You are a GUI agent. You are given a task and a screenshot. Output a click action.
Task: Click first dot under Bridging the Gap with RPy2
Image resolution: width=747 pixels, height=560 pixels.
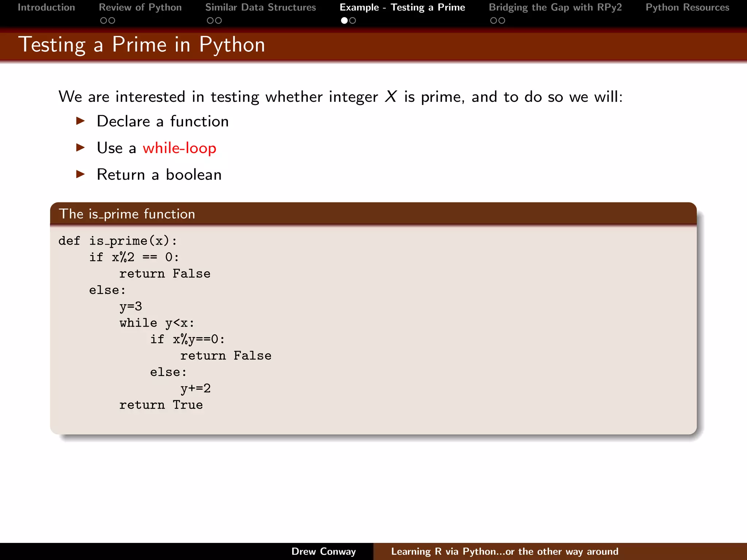pos(494,21)
